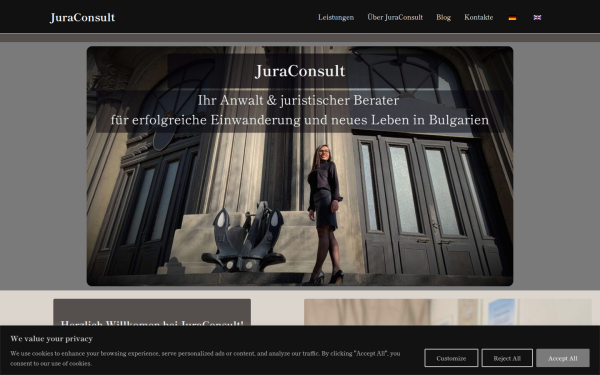Click the JuraConsult logo in header
Viewport: 600px width, 375px height.
coord(82,18)
